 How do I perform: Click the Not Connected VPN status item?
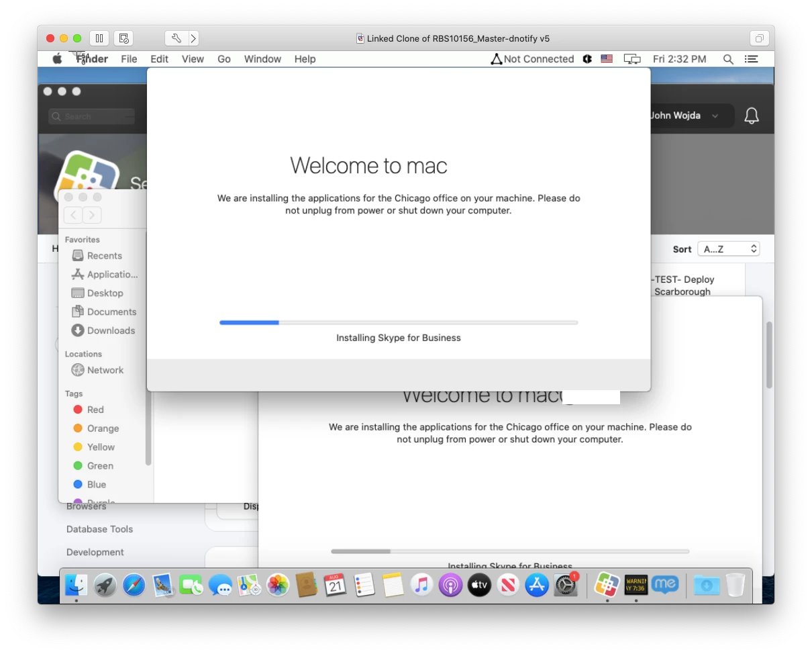click(x=532, y=59)
